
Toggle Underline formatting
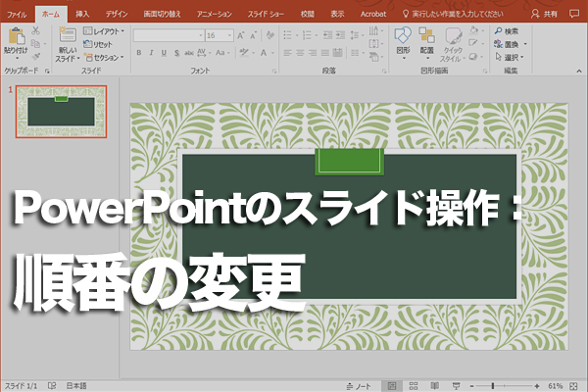pyautogui.click(x=164, y=53)
